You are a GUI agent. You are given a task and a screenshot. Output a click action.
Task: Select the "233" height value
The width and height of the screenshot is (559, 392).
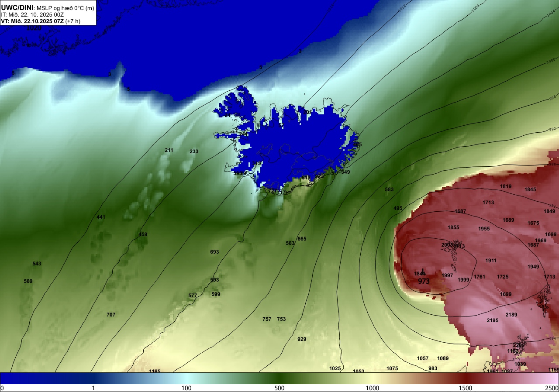(x=194, y=151)
